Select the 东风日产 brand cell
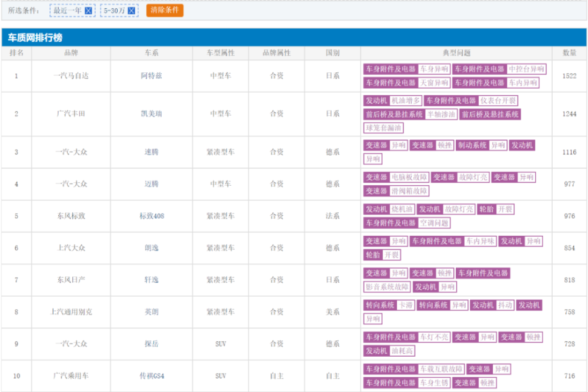The width and height of the screenshot is (588, 392). click(71, 280)
